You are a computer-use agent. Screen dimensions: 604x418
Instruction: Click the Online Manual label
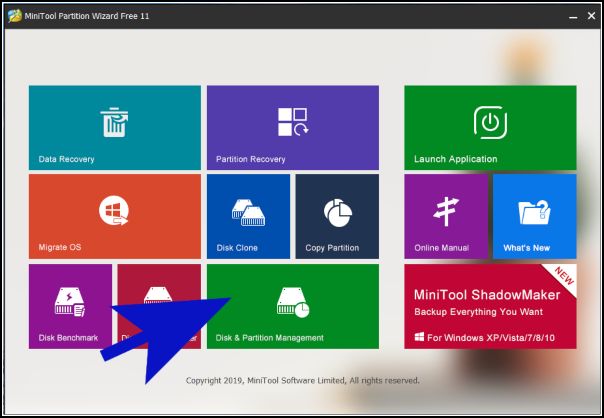pos(441,248)
